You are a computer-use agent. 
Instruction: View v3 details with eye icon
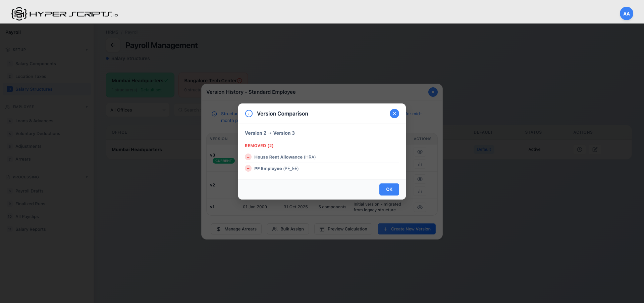(420, 152)
